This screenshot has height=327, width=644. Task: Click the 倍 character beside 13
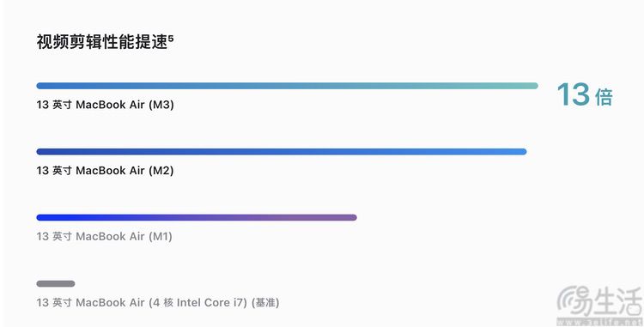click(604, 97)
